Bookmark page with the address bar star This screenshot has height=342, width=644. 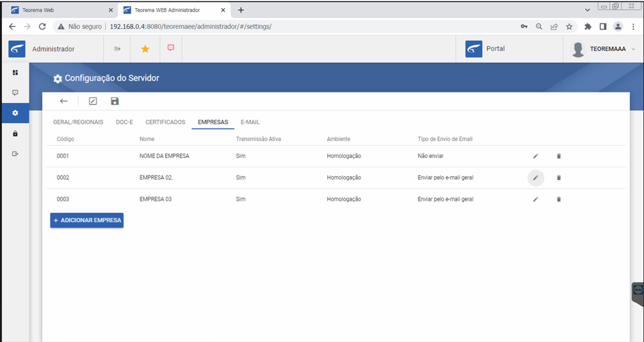(569, 27)
